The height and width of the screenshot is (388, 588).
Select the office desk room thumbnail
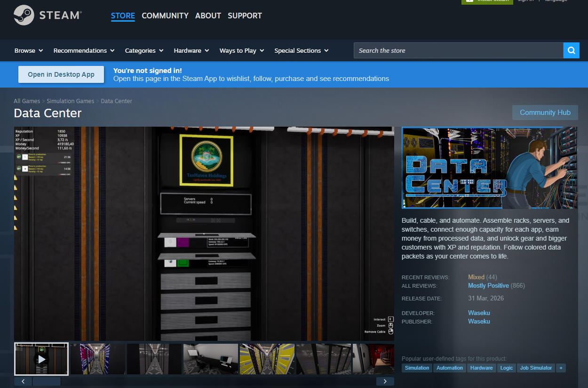(x=211, y=359)
